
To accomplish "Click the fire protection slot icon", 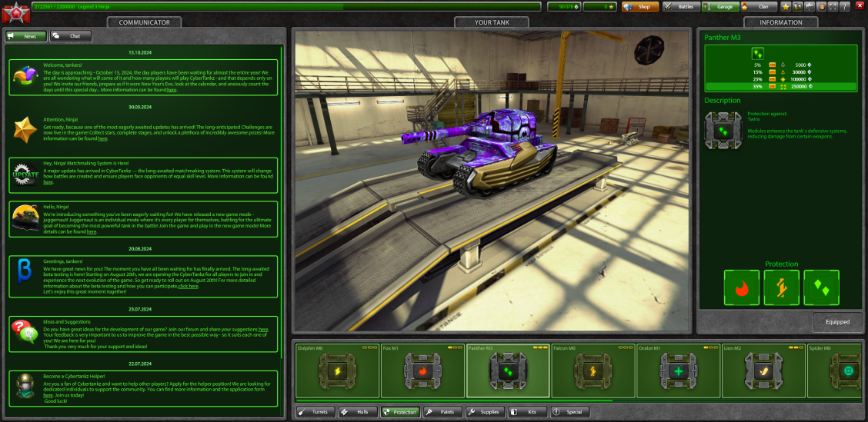I will click(741, 287).
